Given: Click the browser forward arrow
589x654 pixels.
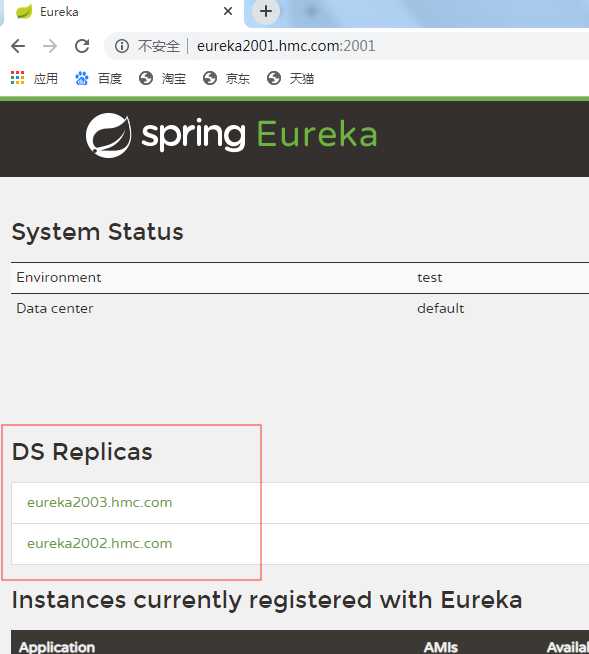Looking at the screenshot, I should tap(50, 46).
